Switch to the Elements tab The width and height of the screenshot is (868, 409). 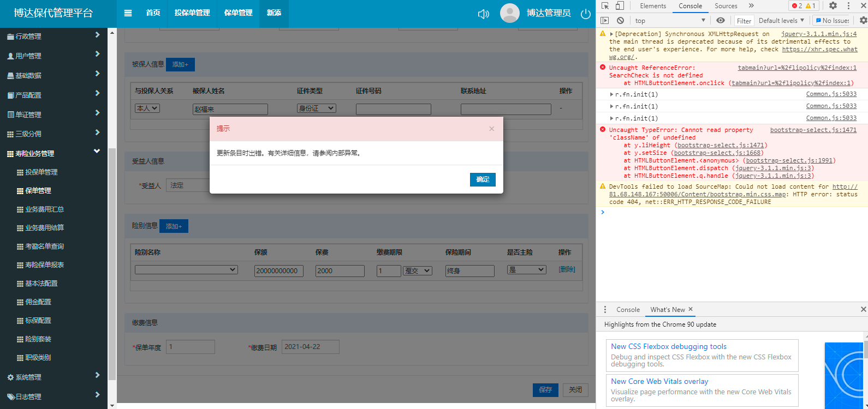point(653,6)
